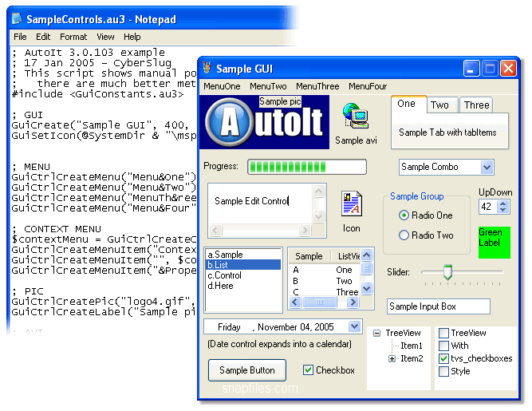Click the ListView scroll down arrow

point(366,289)
